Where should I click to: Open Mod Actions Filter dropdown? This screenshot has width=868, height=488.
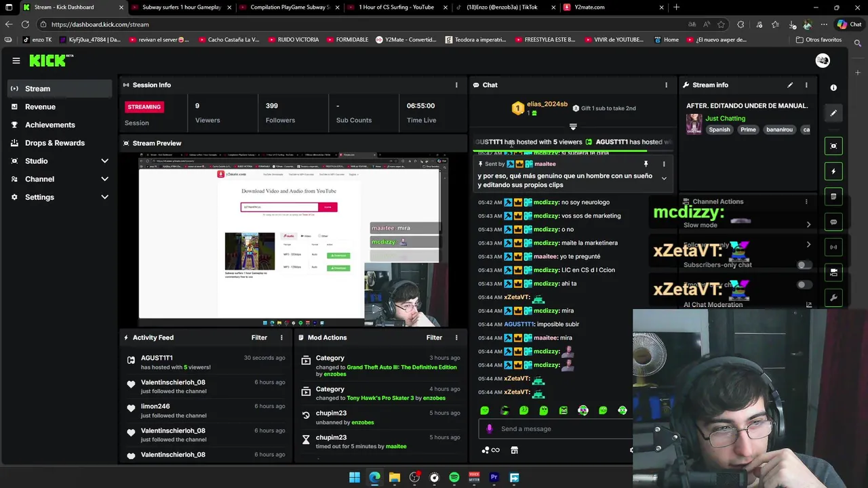434,338
